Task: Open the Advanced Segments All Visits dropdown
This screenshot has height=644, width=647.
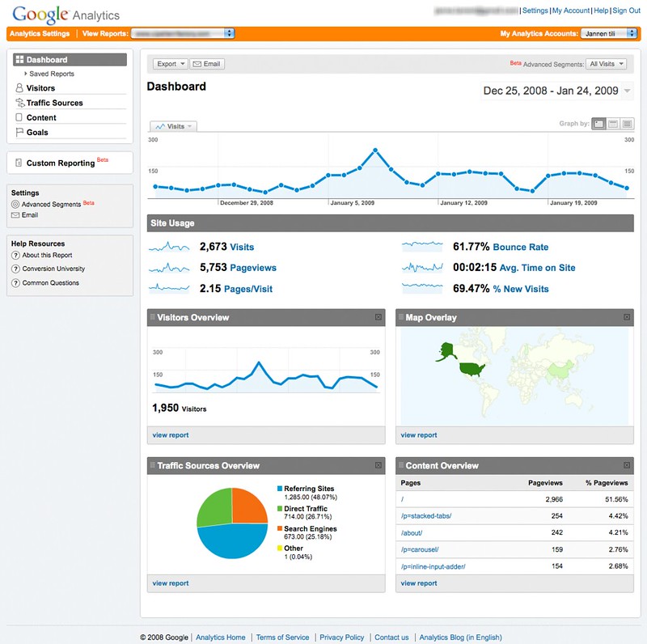Action: pyautogui.click(x=607, y=64)
